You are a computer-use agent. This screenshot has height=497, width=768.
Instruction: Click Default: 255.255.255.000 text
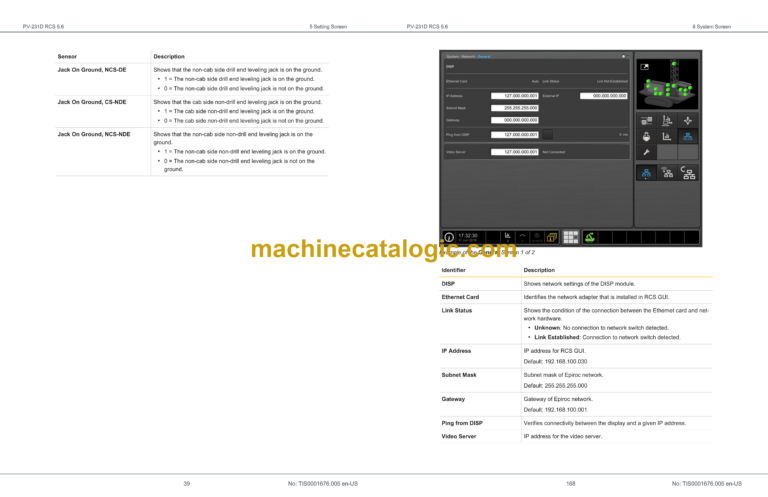click(555, 386)
